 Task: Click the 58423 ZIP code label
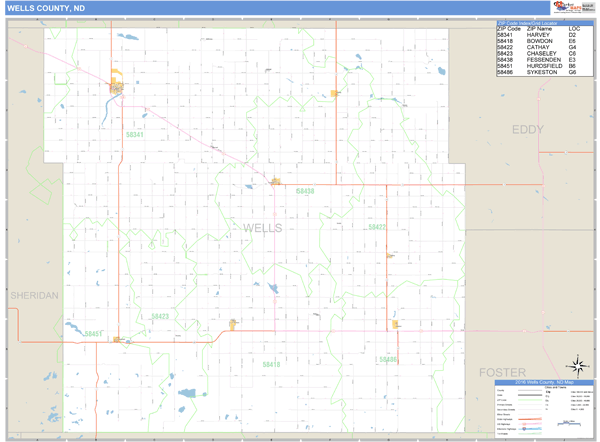coord(159,316)
